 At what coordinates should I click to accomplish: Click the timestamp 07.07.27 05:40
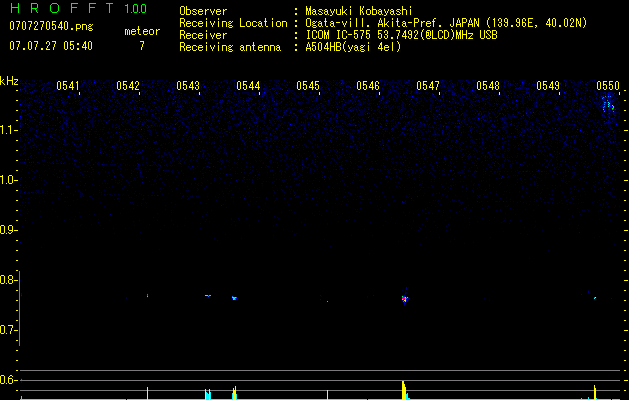51,46
